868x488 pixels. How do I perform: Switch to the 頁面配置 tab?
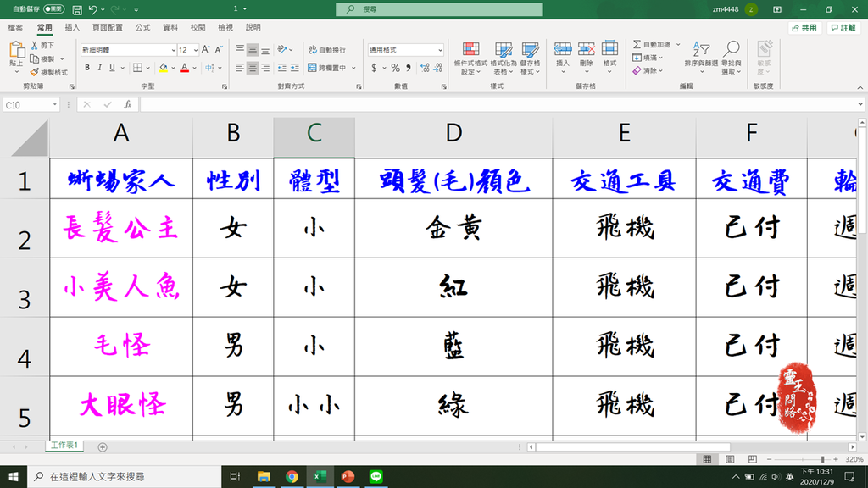108,28
